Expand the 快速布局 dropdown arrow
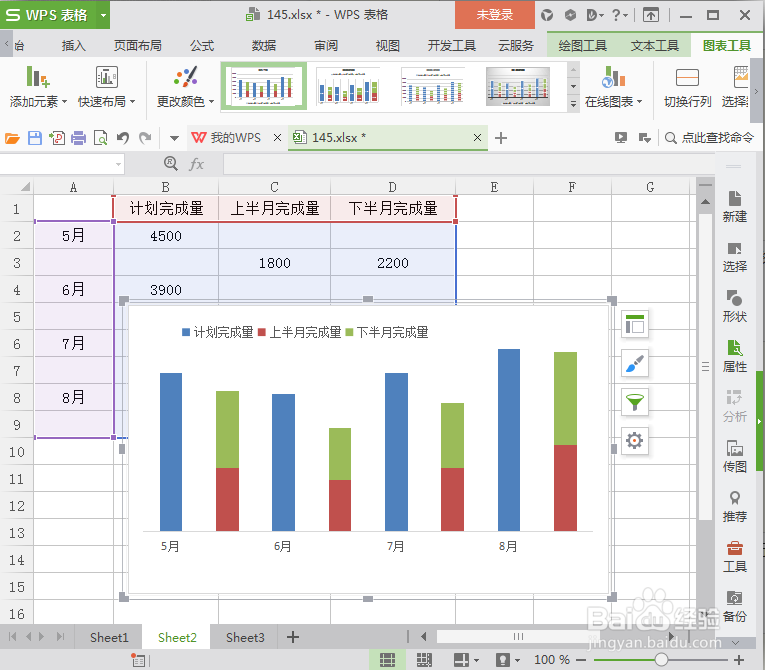 pyautogui.click(x=132, y=102)
